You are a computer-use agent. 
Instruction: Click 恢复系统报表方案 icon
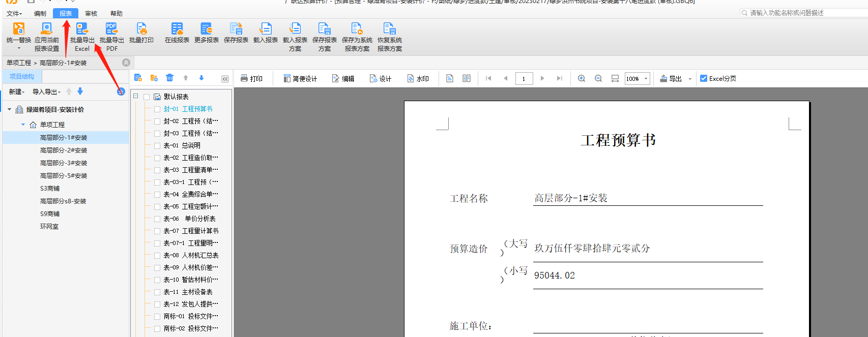point(390,29)
